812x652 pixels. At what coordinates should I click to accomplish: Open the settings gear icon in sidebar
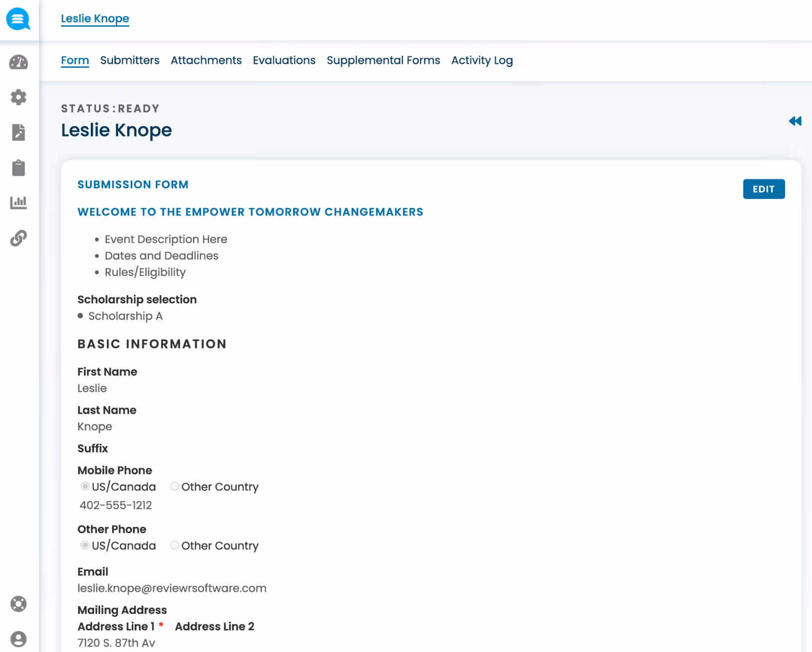pyautogui.click(x=18, y=97)
